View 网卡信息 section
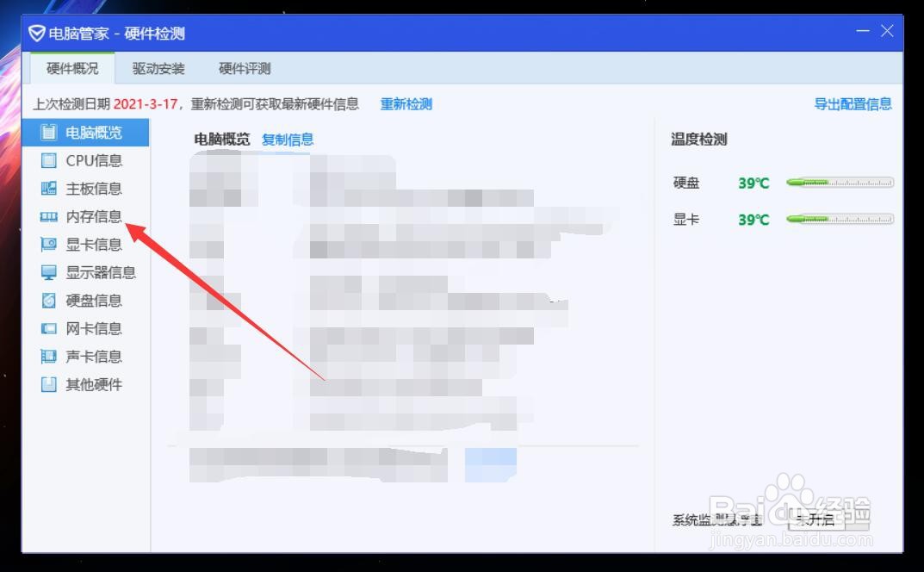Image resolution: width=924 pixels, height=572 pixels. point(85,328)
